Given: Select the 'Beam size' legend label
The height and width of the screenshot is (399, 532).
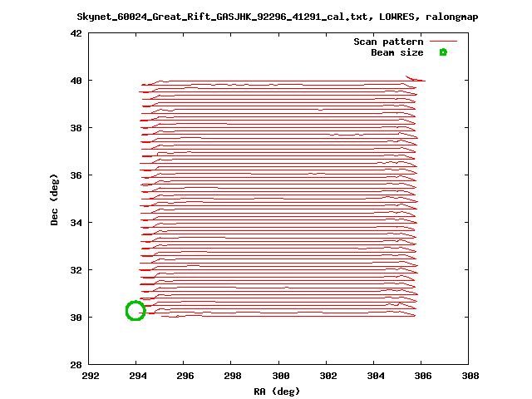Looking at the screenshot, I should pos(397,52).
